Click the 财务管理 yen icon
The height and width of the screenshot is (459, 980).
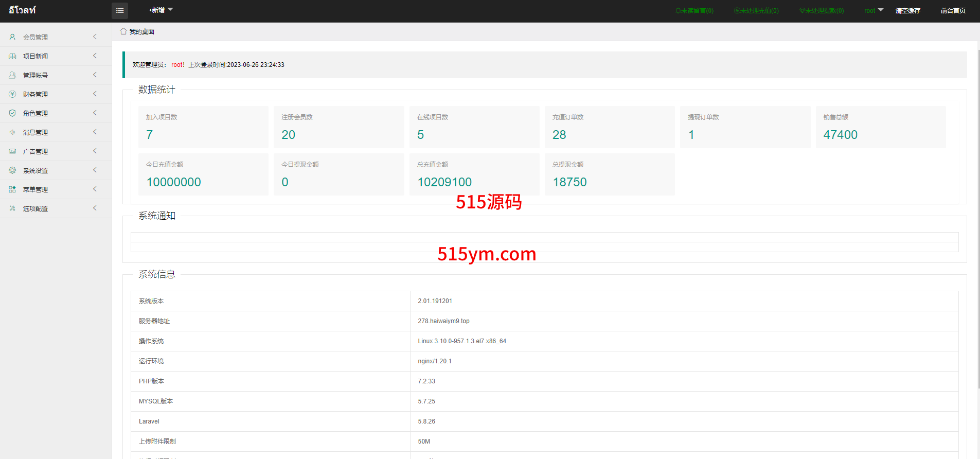coord(12,94)
